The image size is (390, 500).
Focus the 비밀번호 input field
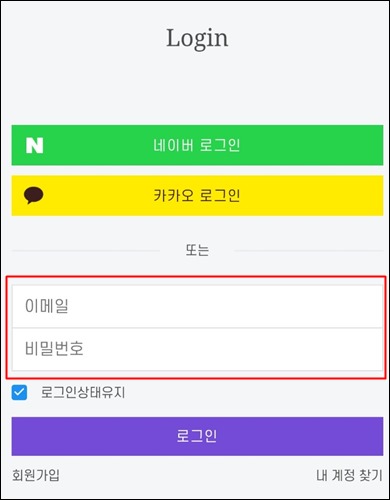coord(197,349)
